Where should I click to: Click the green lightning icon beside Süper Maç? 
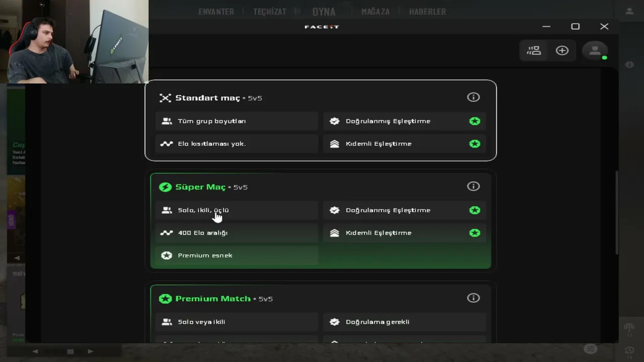(165, 187)
